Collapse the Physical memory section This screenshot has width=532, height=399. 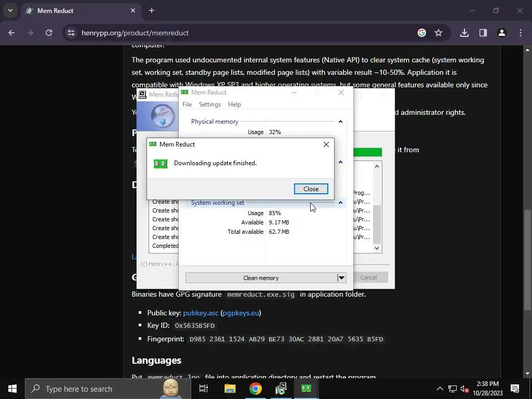point(340,122)
